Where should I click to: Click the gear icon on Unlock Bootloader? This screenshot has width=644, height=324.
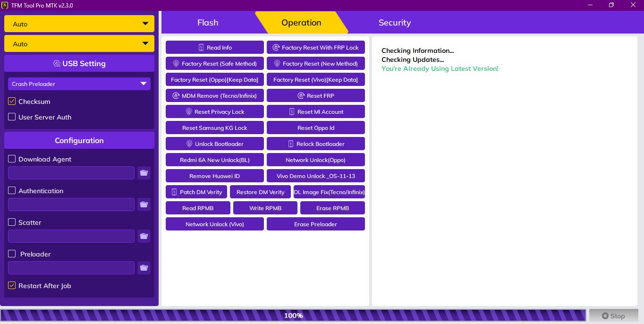click(x=189, y=144)
